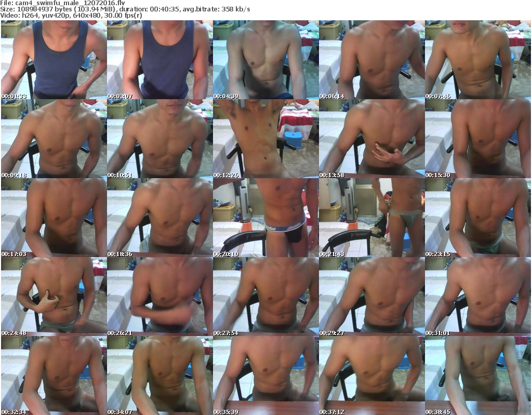Click the thumbnail stamped 00:27:54
Image resolution: width=532 pixels, height=415 pixels.
[265, 297]
